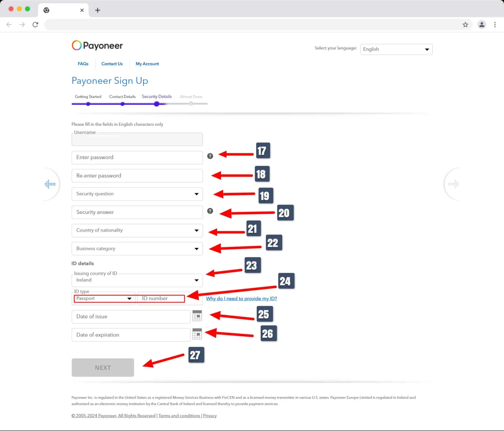504x431 pixels.
Task: Click the Contact Details dot on progress bar
Action: click(122, 104)
